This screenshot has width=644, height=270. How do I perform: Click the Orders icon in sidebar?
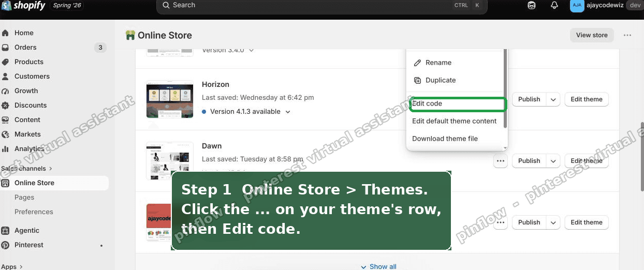[6, 47]
